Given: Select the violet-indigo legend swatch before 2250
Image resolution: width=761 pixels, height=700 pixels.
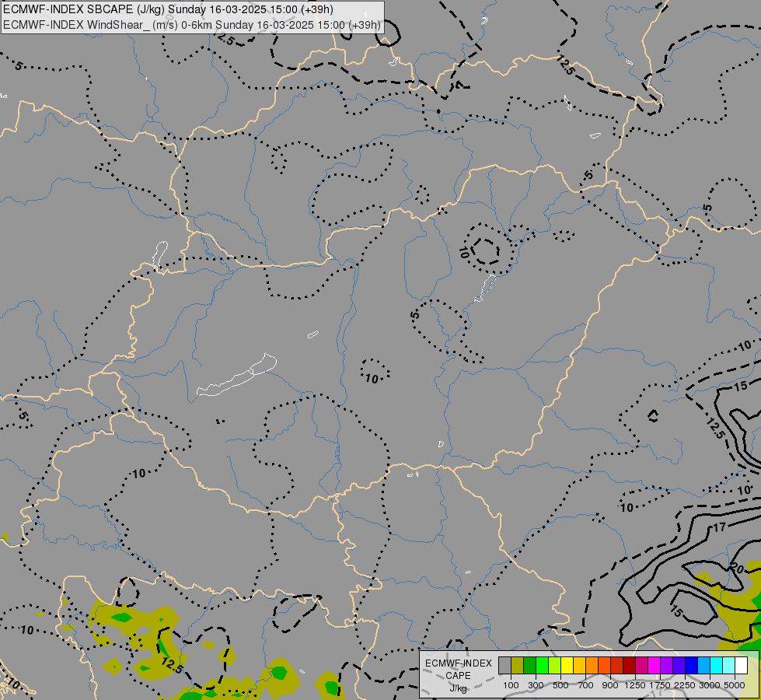Looking at the screenshot, I should (679, 665).
